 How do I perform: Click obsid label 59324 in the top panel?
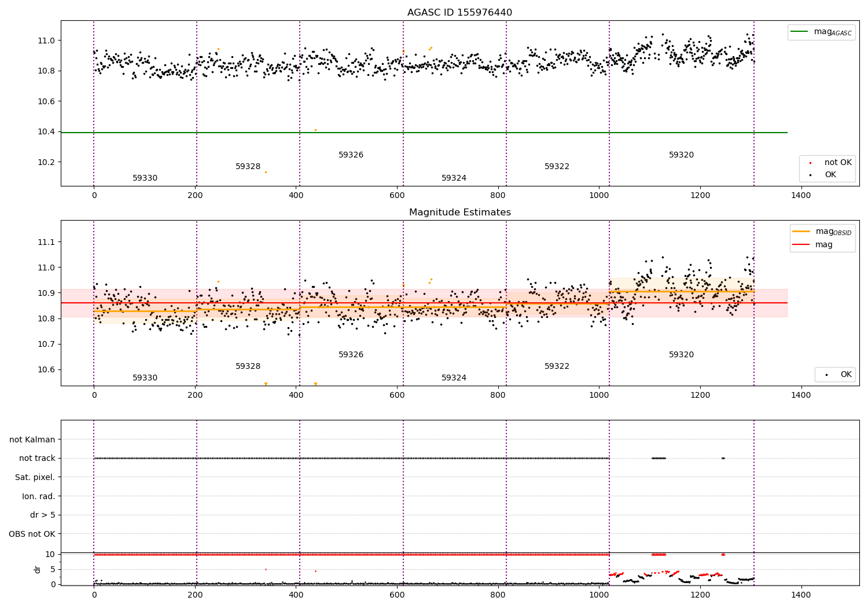click(454, 178)
